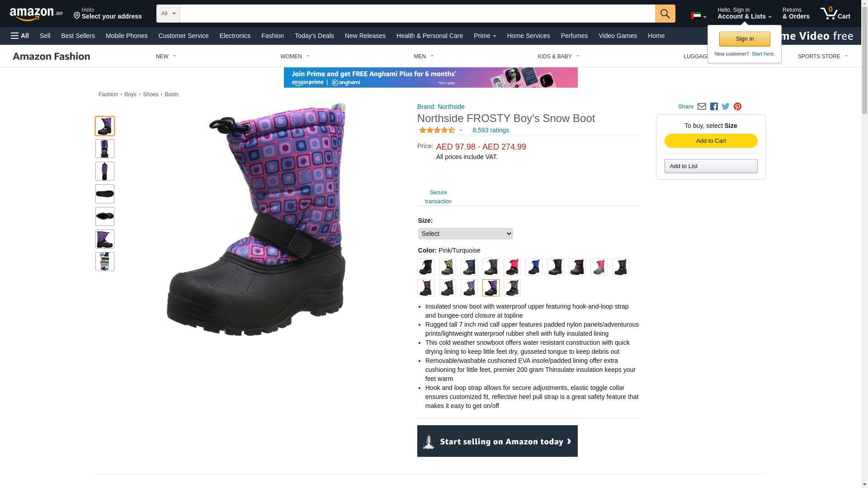
Task: Open the KIDS & BABY menu
Action: pyautogui.click(x=558, y=56)
